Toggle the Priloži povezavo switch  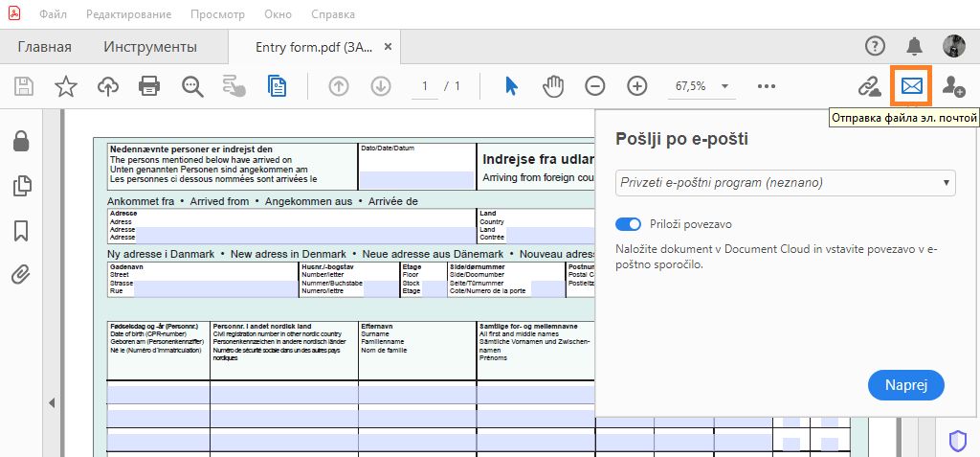point(628,224)
